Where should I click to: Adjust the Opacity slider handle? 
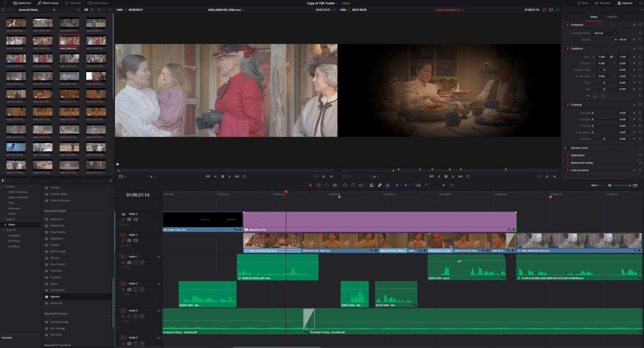pos(615,39)
